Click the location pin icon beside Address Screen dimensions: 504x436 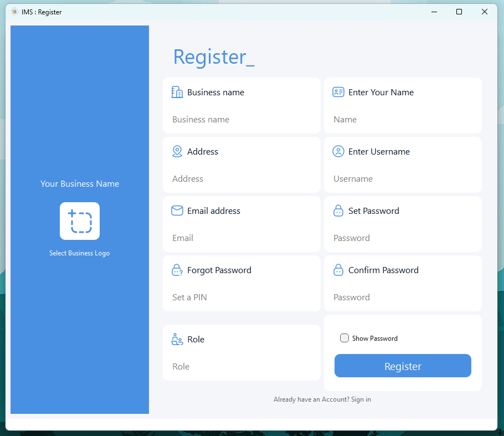point(177,151)
